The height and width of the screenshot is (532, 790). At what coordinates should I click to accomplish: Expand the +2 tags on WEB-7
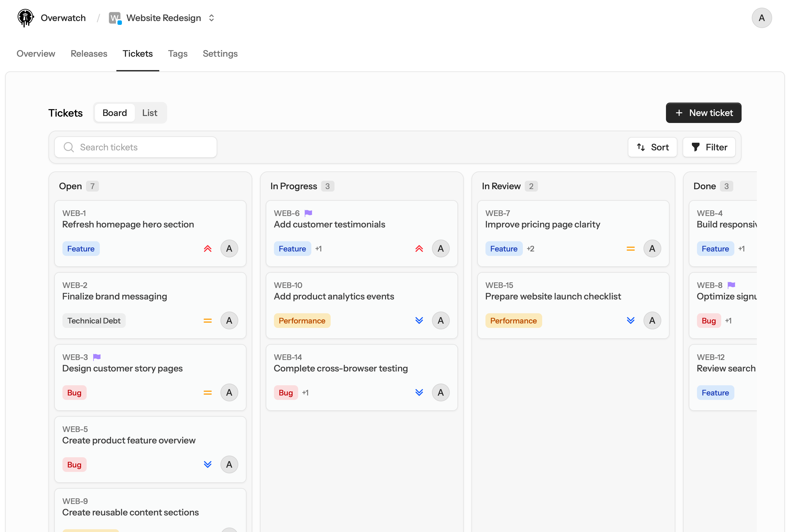530,249
